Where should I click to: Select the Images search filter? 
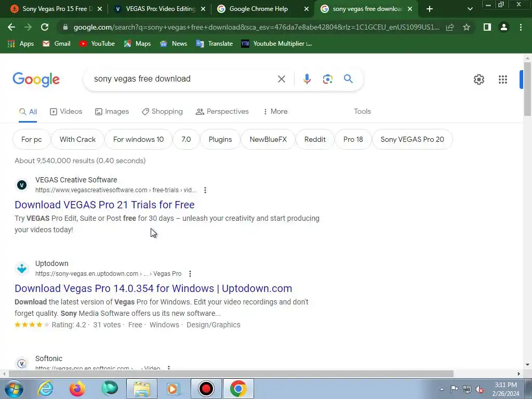[112, 111]
